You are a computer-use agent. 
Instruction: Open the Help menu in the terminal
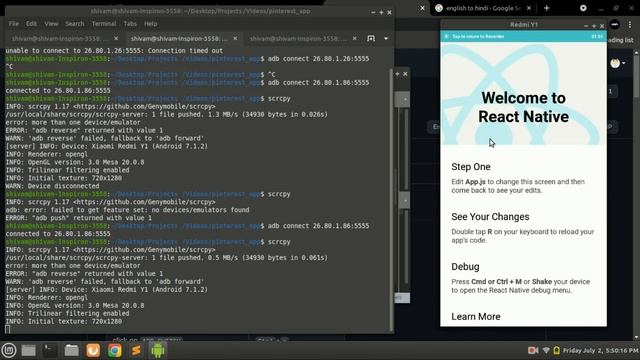(x=150, y=24)
